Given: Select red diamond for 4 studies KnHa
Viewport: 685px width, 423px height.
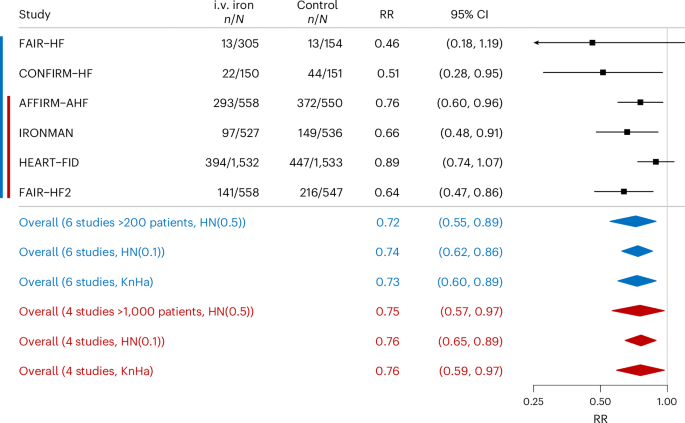Looking at the screenshot, I should coord(640,370).
